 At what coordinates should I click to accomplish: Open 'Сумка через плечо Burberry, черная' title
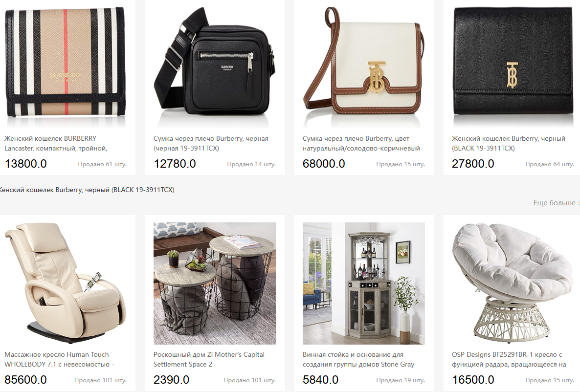[211, 143]
